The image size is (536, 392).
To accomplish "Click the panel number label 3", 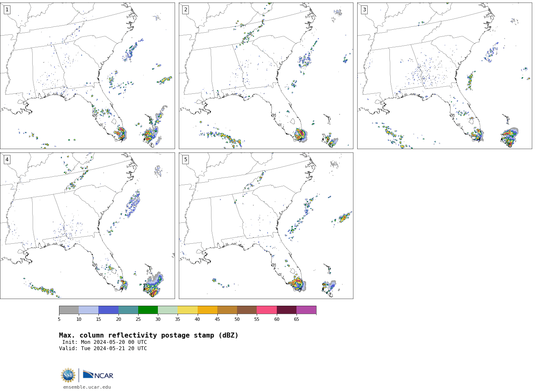I will (x=364, y=10).
